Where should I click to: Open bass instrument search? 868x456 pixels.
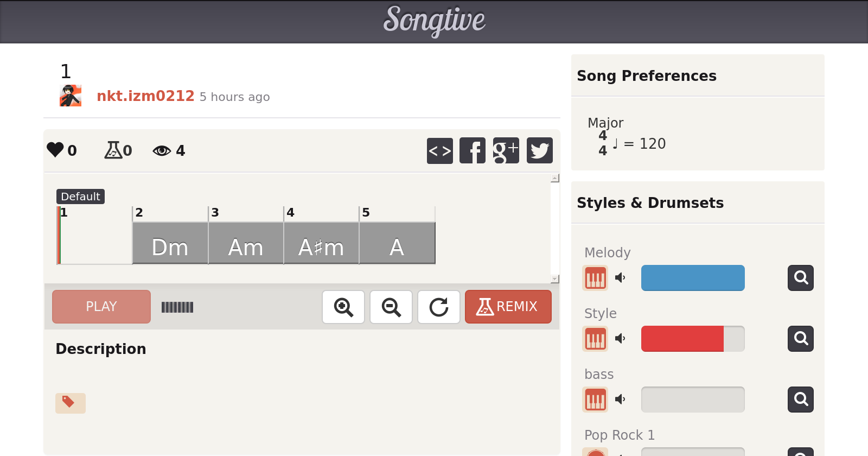point(800,400)
